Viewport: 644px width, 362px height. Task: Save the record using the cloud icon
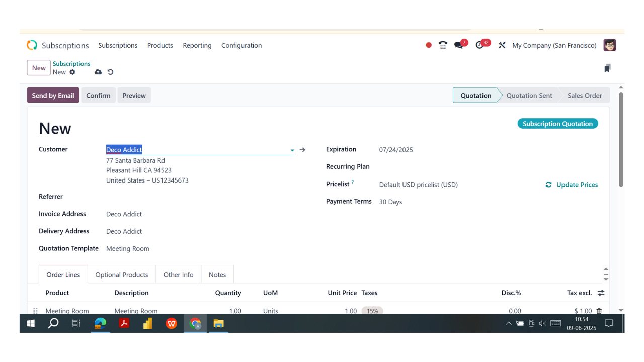click(98, 72)
